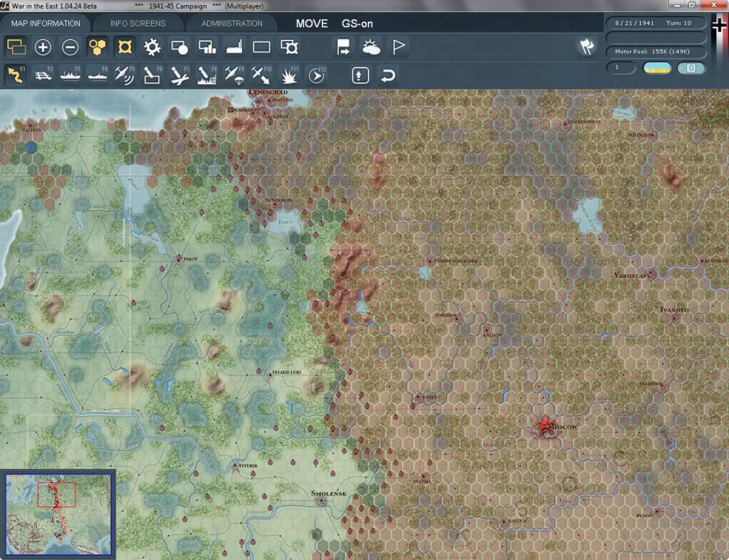Image resolution: width=729 pixels, height=560 pixels.
Task: Click the white gear icon in top toolbar
Action: tap(152, 47)
